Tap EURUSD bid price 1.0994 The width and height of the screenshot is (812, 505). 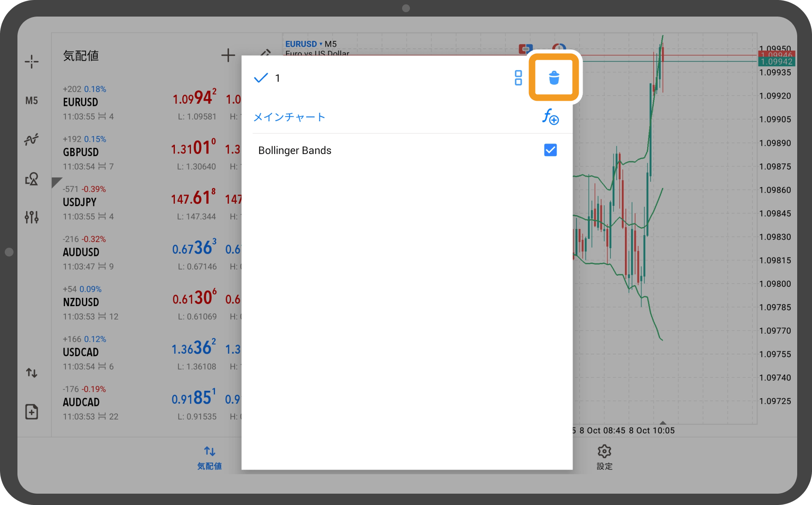[194, 97]
